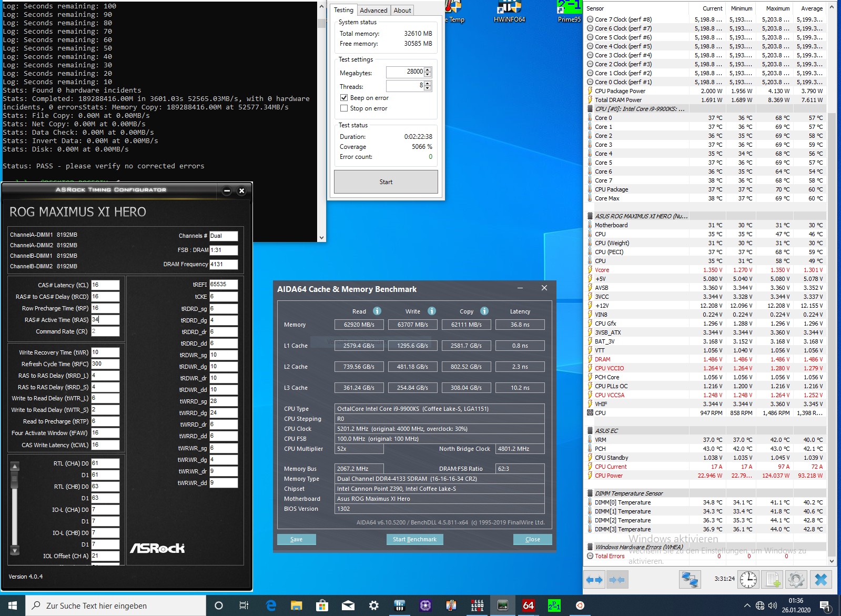This screenshot has height=616, width=841.
Task: Click HWiNFO expand-columns arrows icon
Action: pos(594,580)
